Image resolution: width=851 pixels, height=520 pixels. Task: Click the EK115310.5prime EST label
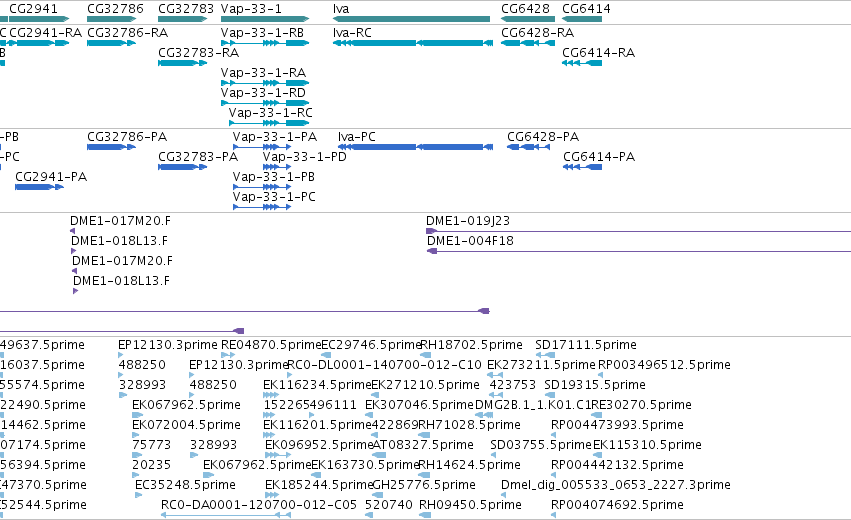647,445
